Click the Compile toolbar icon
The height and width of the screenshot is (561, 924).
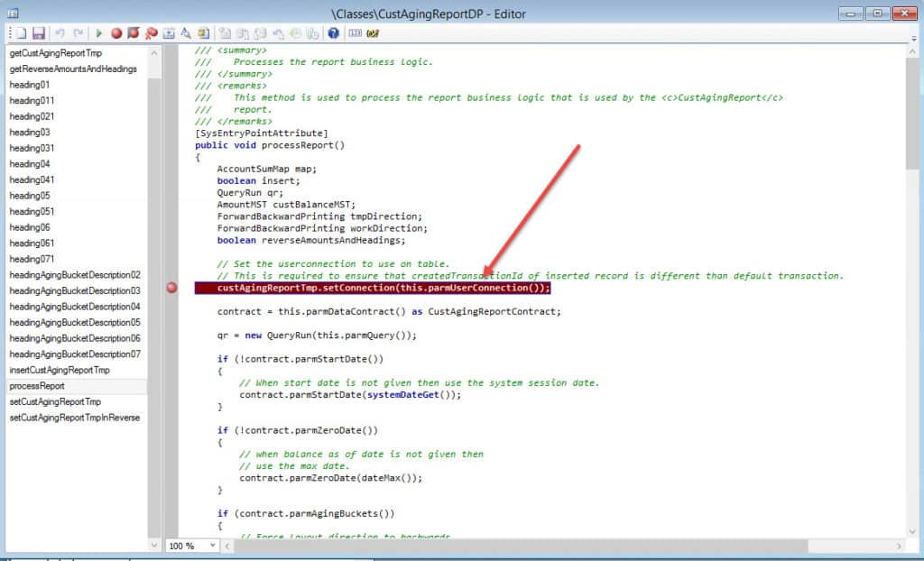169,33
